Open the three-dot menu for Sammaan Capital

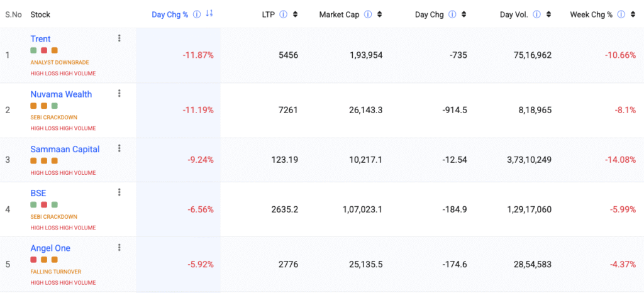click(119, 148)
